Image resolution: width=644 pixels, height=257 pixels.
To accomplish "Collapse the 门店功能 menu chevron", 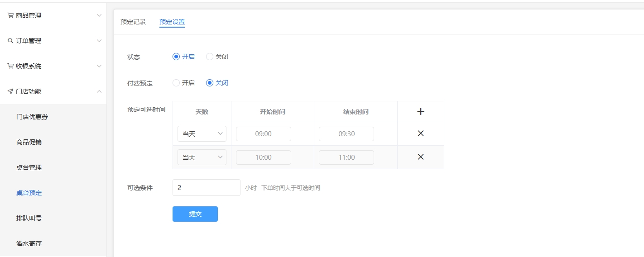I will coord(99,91).
